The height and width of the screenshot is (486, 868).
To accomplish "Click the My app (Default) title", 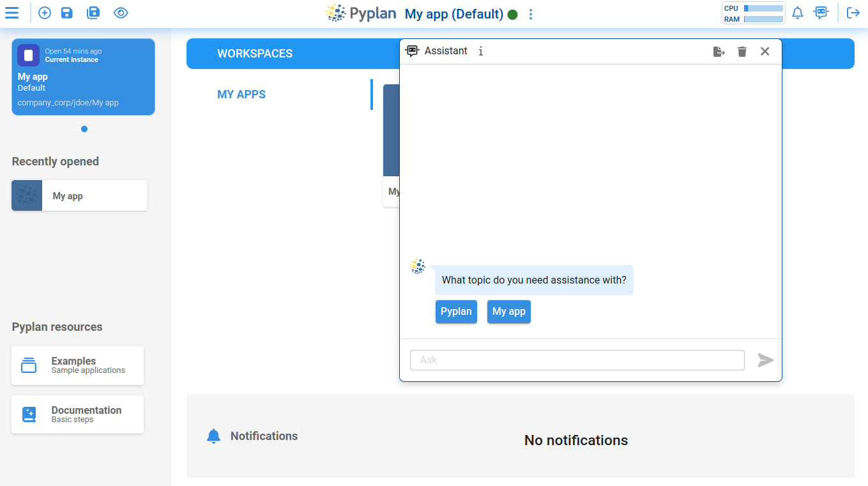I will coord(454,14).
